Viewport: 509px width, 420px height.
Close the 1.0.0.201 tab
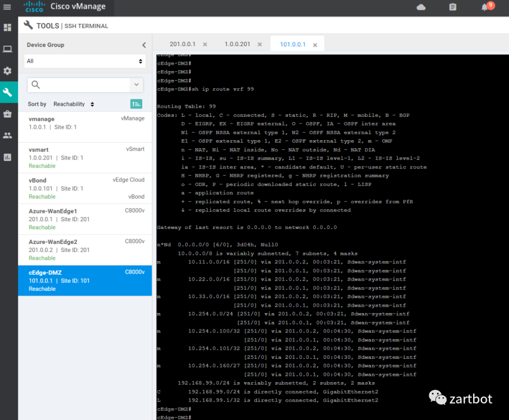tap(260, 44)
